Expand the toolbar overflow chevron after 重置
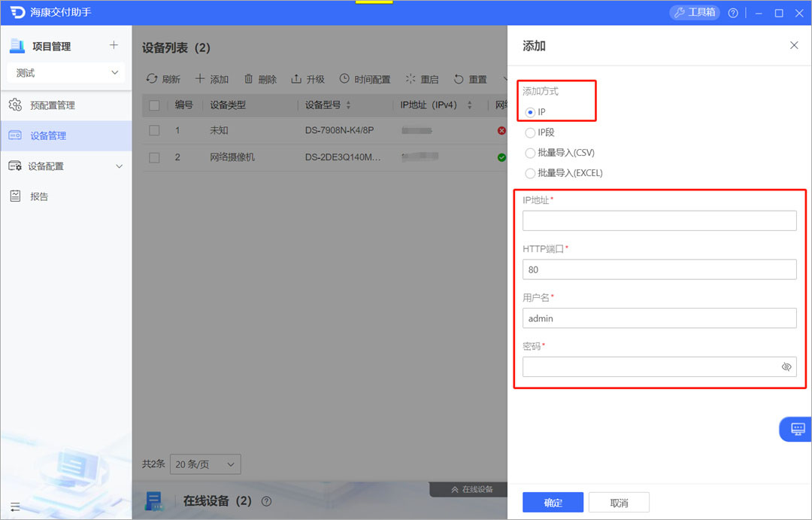The width and height of the screenshot is (812, 520). pyautogui.click(x=504, y=79)
